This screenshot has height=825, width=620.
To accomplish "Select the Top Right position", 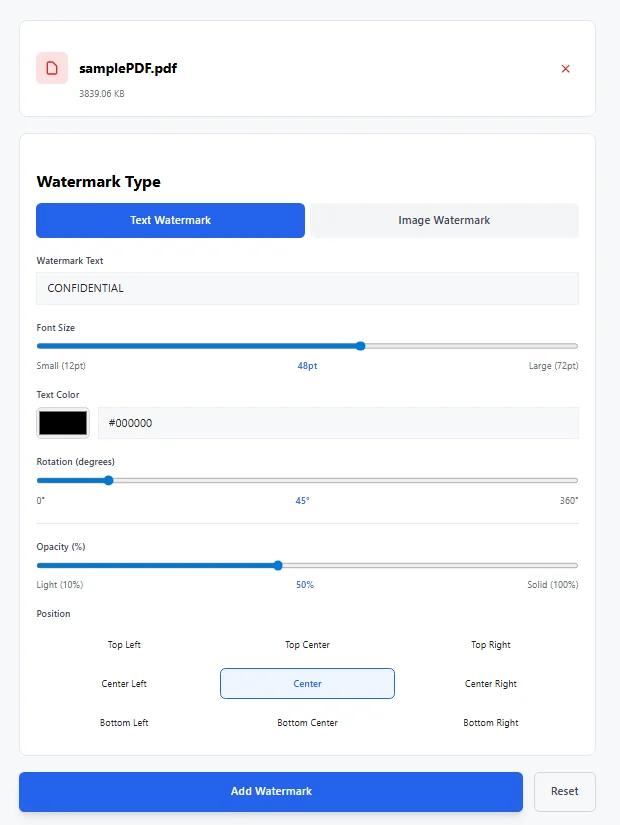I will click(490, 645).
